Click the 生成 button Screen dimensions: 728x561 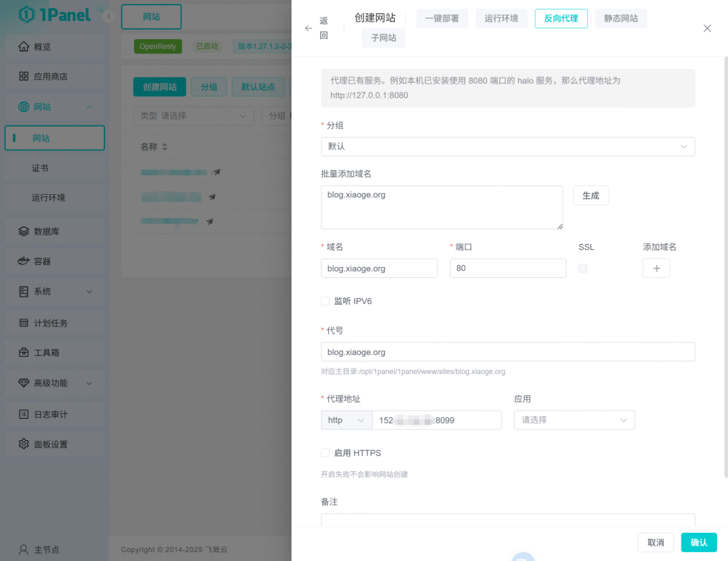point(590,196)
